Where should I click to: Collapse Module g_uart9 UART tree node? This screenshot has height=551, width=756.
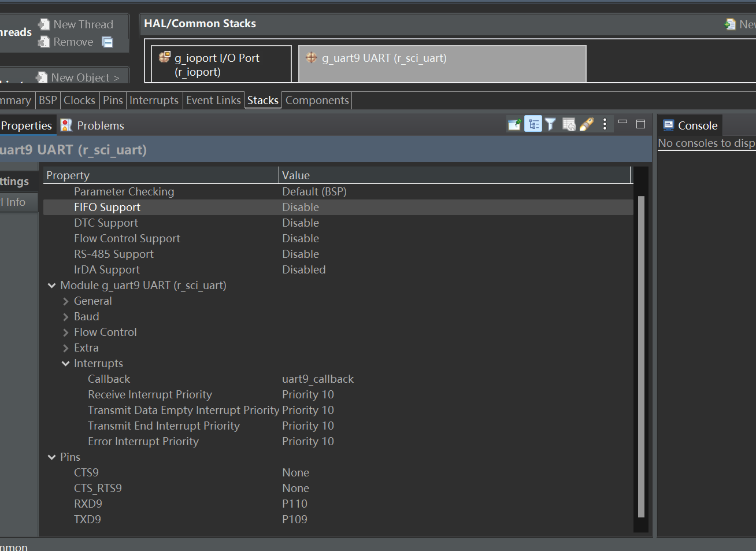click(x=51, y=286)
